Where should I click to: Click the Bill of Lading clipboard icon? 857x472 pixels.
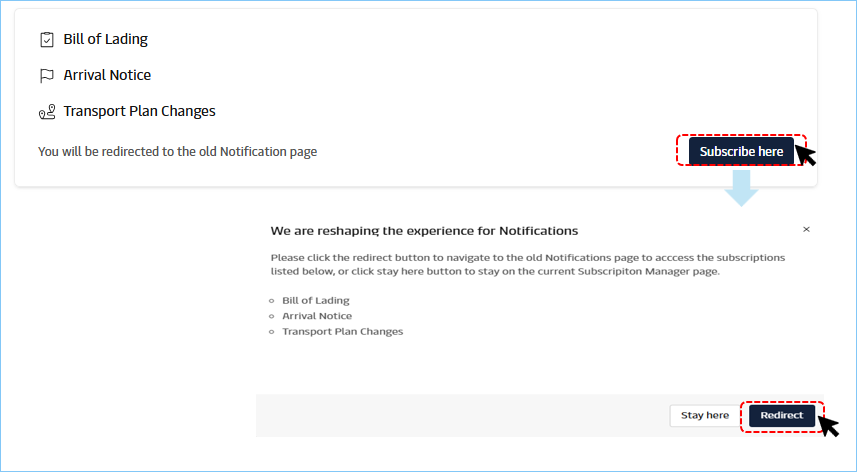46,40
